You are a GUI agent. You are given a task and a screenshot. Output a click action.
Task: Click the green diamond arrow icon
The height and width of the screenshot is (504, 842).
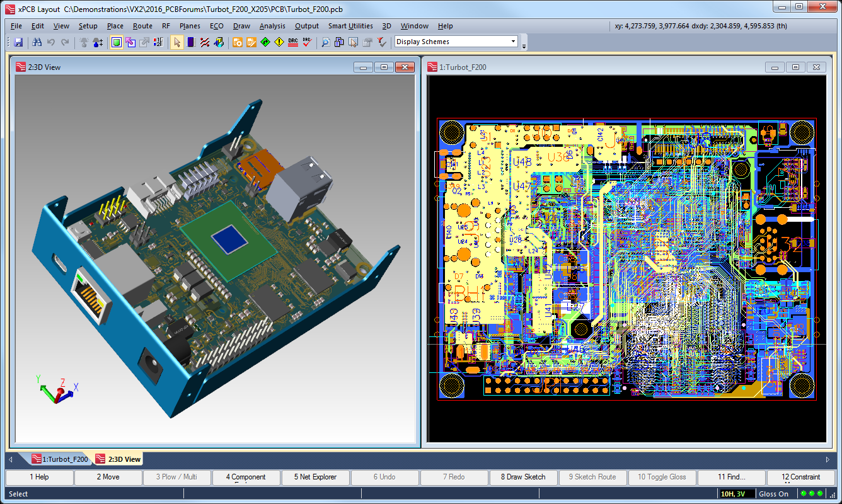[x=265, y=42]
